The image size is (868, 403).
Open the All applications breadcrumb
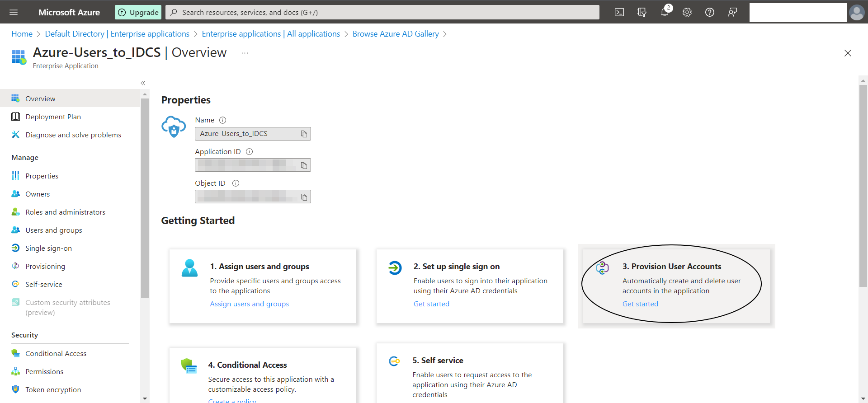coord(271,34)
